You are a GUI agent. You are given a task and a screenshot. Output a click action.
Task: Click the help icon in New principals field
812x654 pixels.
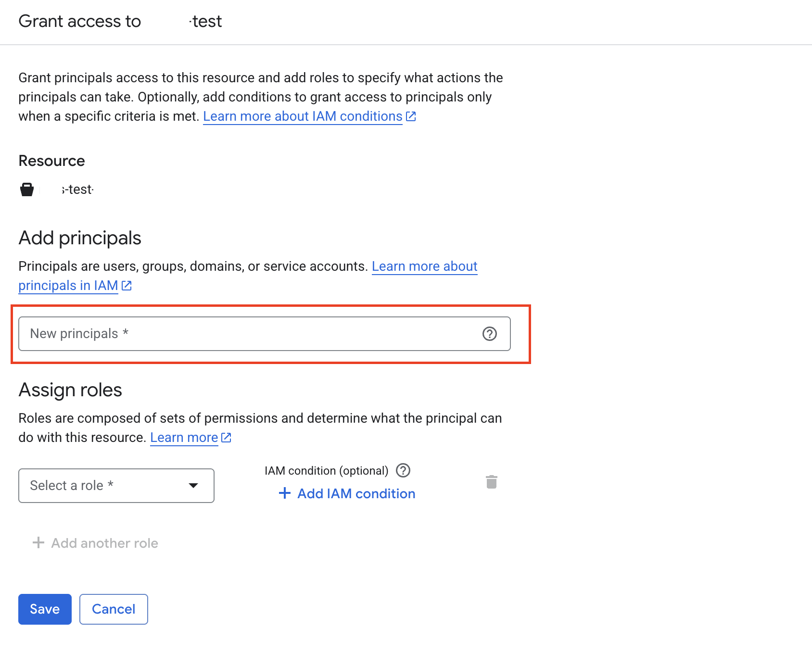click(489, 334)
